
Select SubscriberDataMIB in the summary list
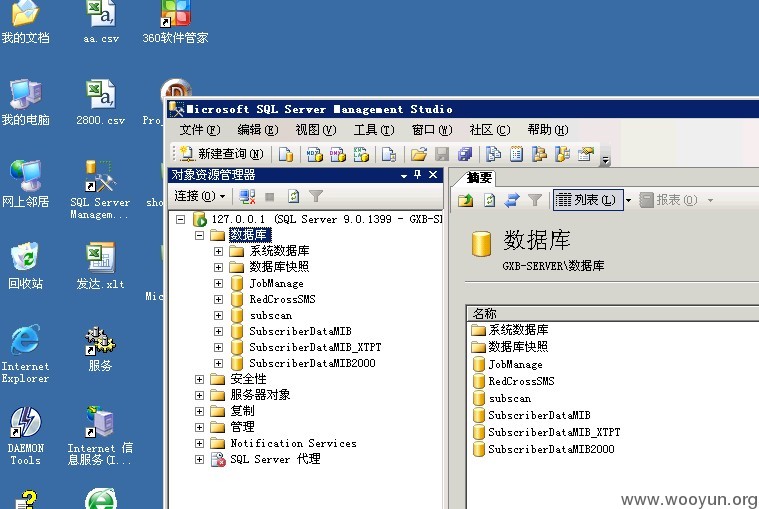539,415
